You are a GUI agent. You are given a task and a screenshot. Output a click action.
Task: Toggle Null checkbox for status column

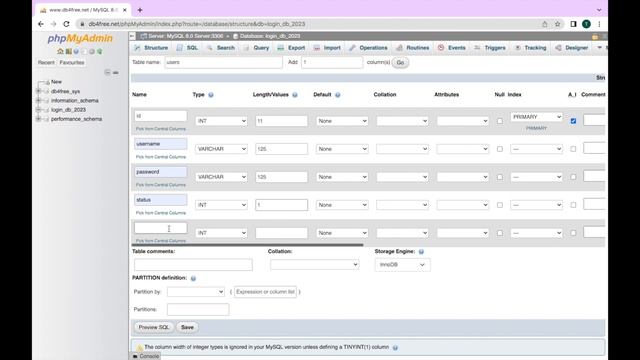[500, 205]
